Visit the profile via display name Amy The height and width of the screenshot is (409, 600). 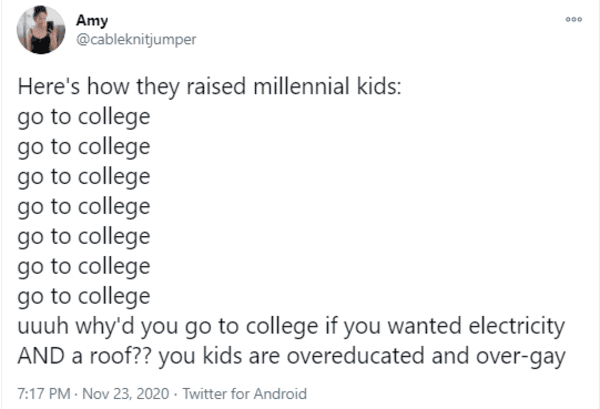coord(92,20)
